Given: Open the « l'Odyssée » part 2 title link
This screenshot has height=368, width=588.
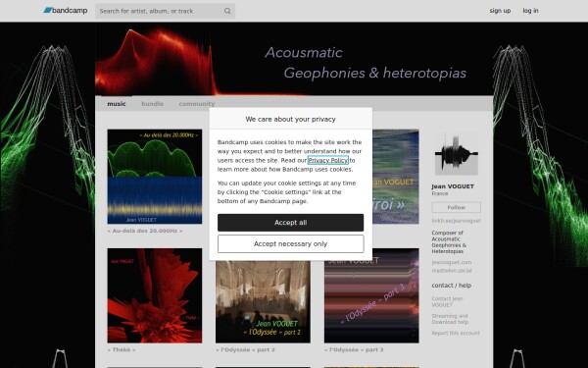Looking at the screenshot, I should pyautogui.click(x=245, y=350).
